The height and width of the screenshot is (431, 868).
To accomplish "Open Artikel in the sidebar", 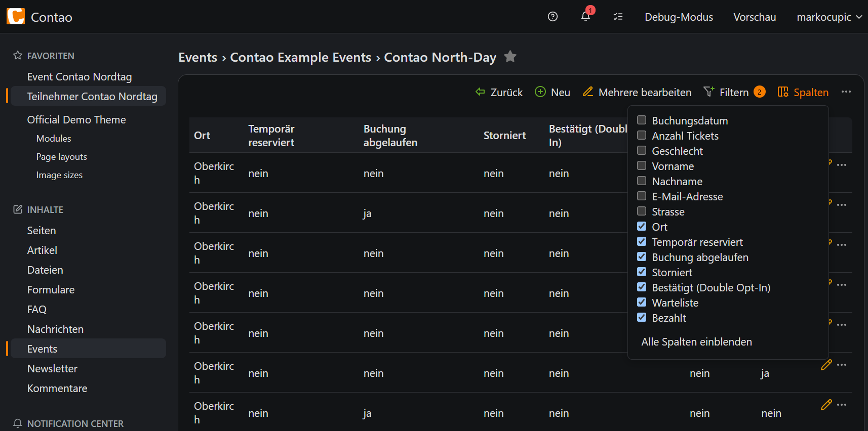I will (x=42, y=250).
